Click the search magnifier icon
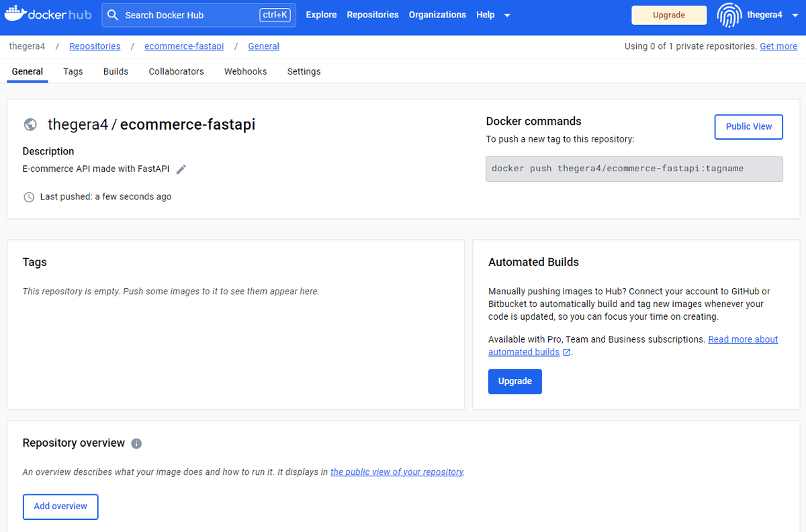 pyautogui.click(x=113, y=15)
